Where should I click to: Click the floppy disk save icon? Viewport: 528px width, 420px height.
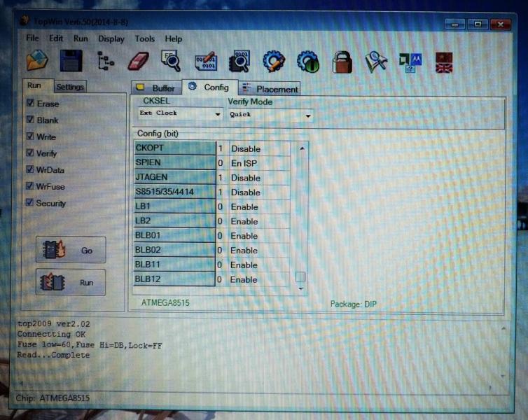point(71,62)
